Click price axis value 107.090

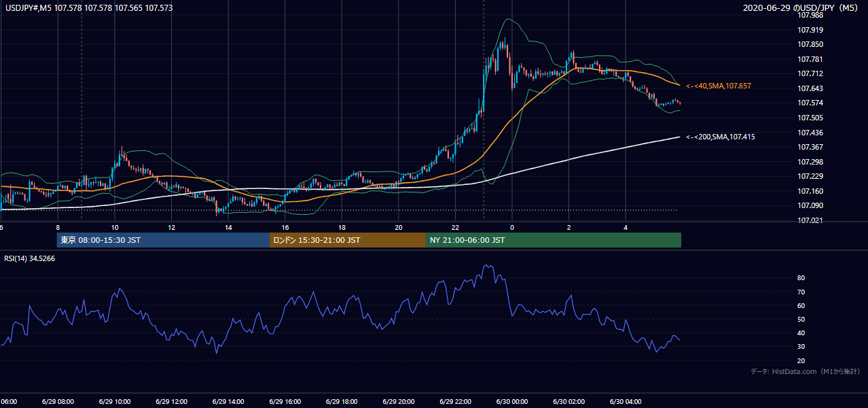click(810, 205)
